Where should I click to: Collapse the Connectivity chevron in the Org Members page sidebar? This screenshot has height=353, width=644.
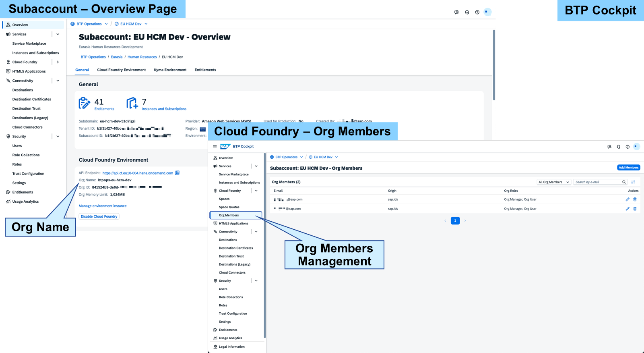pos(256,232)
